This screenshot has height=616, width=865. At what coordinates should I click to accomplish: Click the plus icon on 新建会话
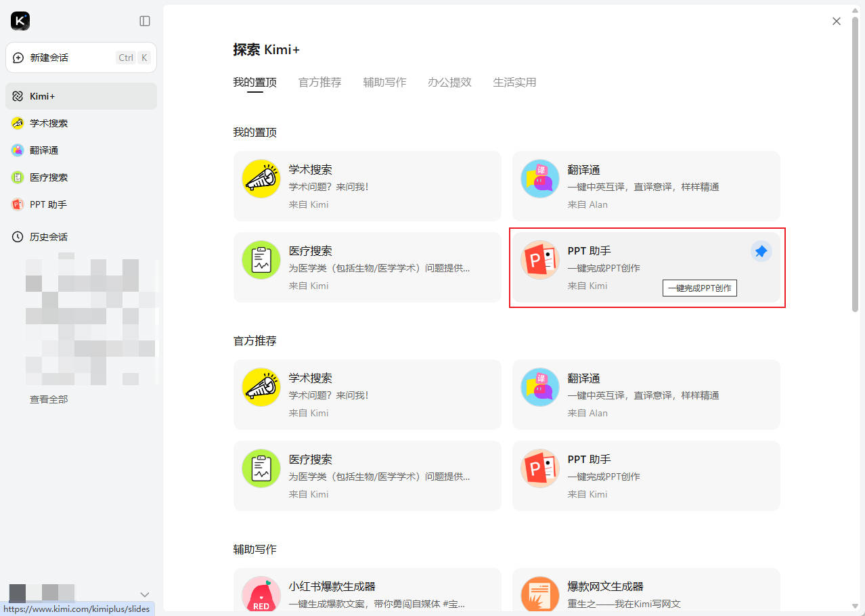18,58
